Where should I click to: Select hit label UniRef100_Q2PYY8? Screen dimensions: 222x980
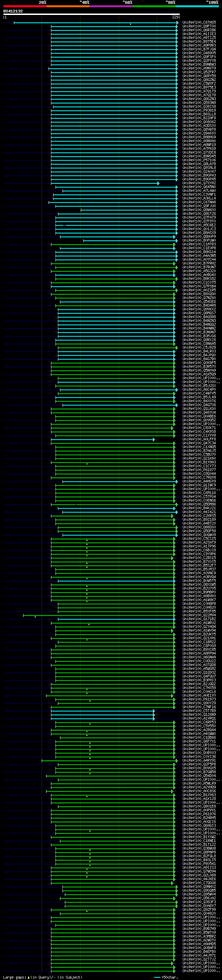pyautogui.click(x=199, y=60)
